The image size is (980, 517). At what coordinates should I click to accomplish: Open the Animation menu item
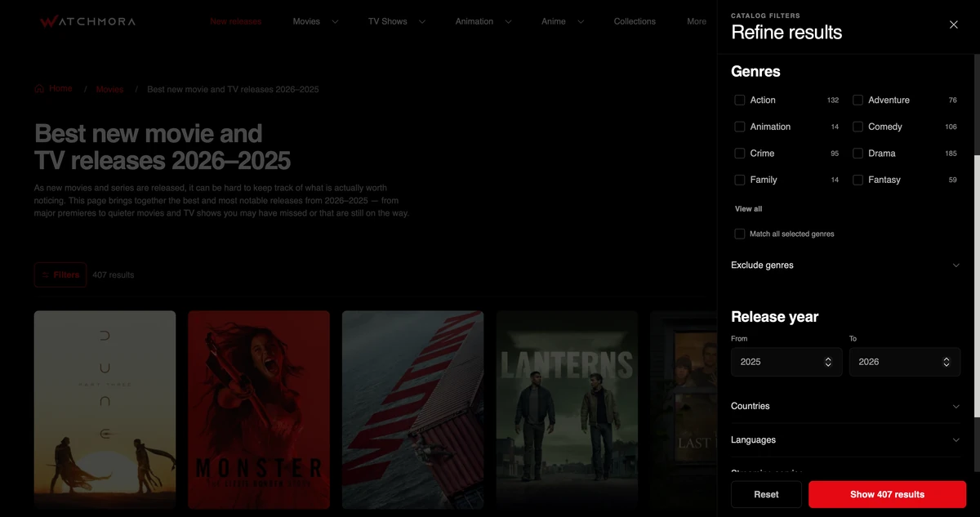(x=474, y=21)
